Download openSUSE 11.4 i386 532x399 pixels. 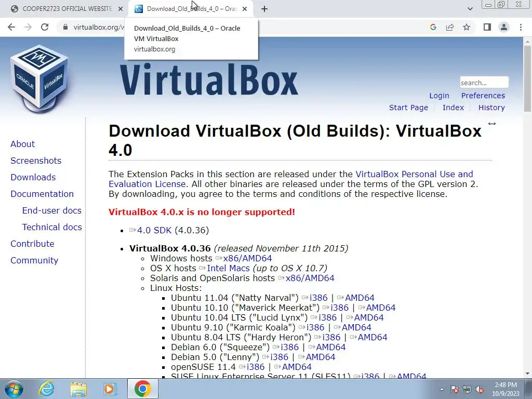[256, 367]
